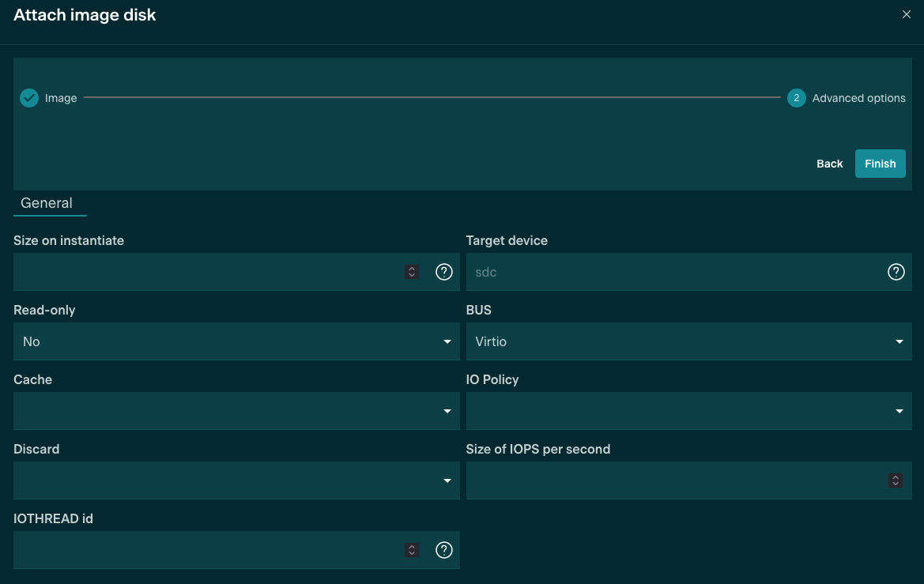Open the BUS dropdown showing Virtio
The height and width of the screenshot is (584, 924).
688,341
